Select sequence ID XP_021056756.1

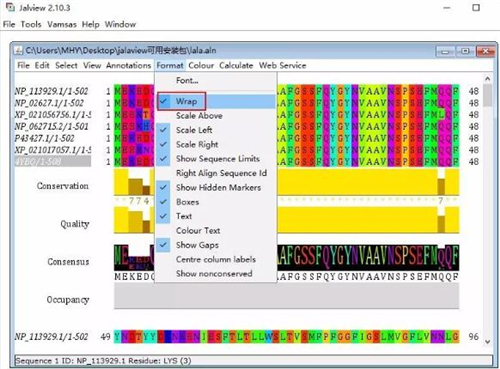[53, 115]
